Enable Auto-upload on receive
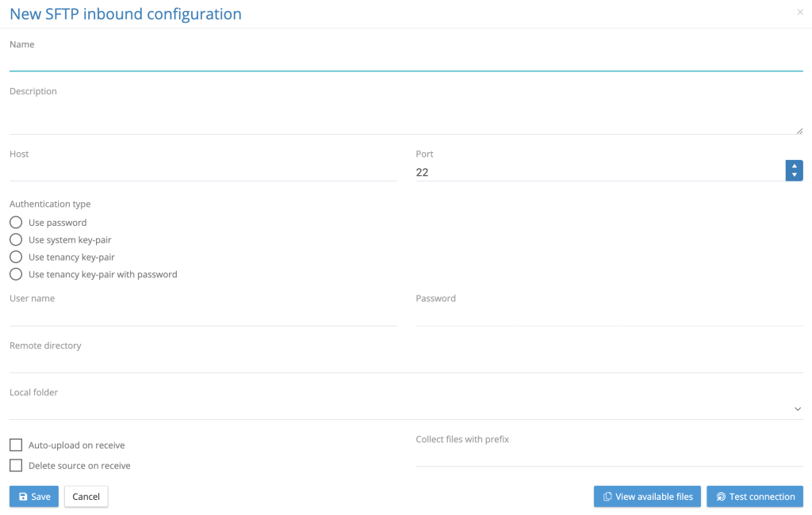The width and height of the screenshot is (812, 515). tap(16, 445)
